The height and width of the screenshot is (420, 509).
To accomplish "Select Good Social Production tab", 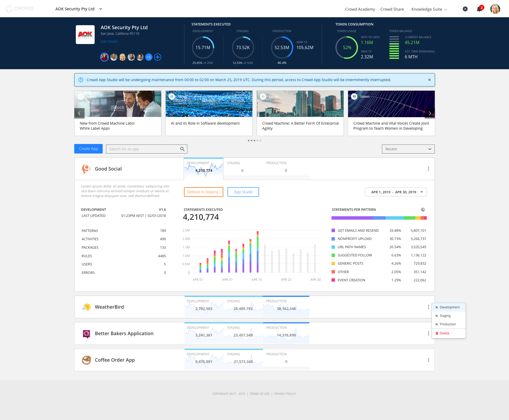I will 286,169.
